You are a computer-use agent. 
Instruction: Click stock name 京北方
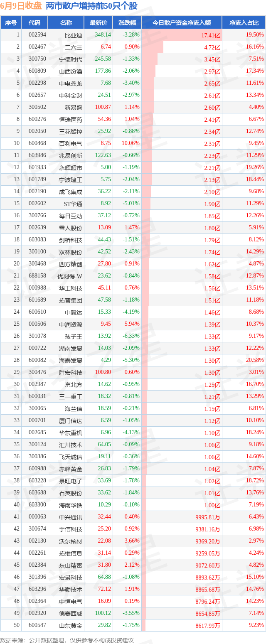74,385
